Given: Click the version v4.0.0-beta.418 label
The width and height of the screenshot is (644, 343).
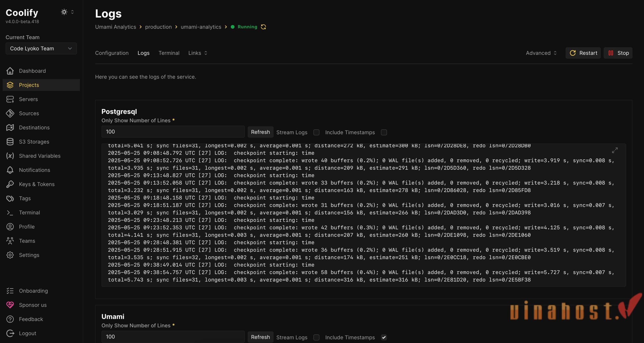Looking at the screenshot, I should coord(22,22).
